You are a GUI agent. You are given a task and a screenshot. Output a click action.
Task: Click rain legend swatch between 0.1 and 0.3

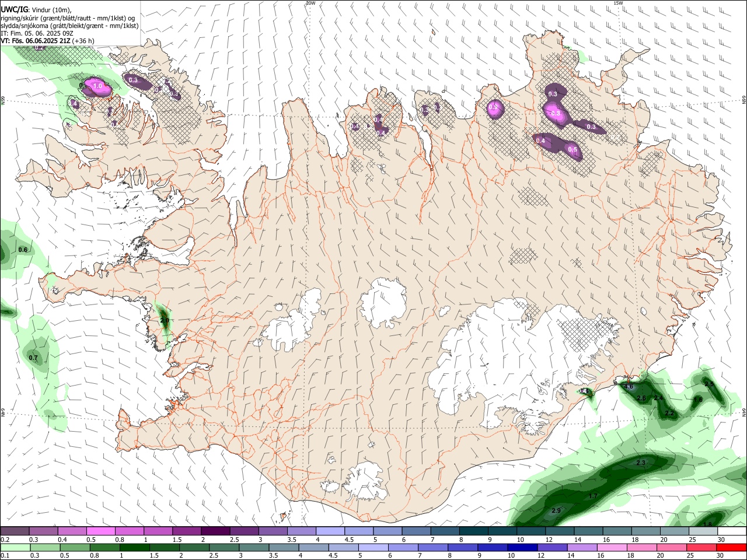(15, 547)
